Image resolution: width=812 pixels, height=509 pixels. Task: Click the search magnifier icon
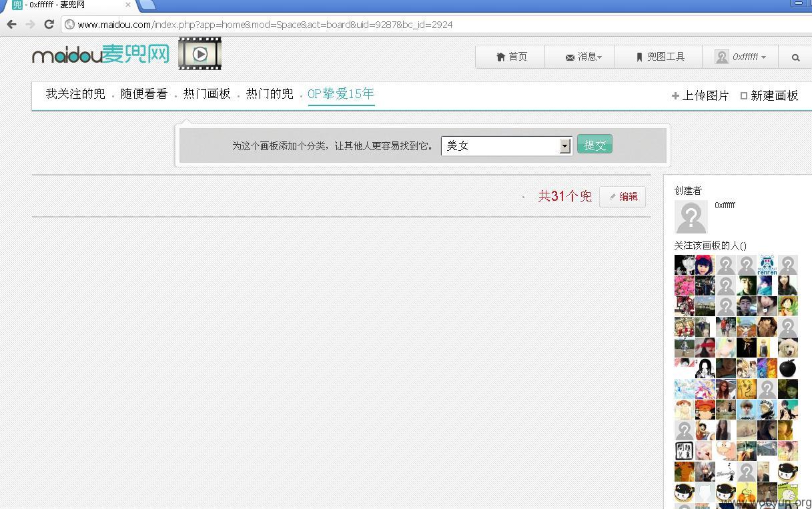tap(795, 57)
